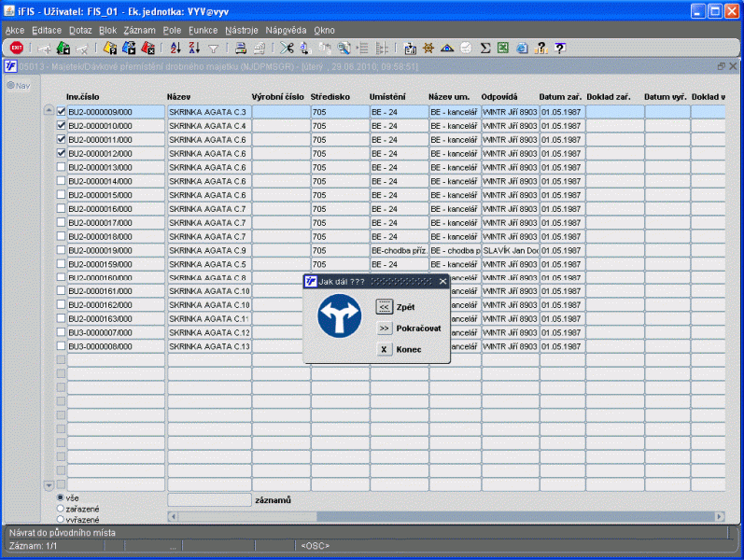This screenshot has width=744, height=560.
Task: Sort ascending with the A-Z icon
Action: click(x=175, y=48)
